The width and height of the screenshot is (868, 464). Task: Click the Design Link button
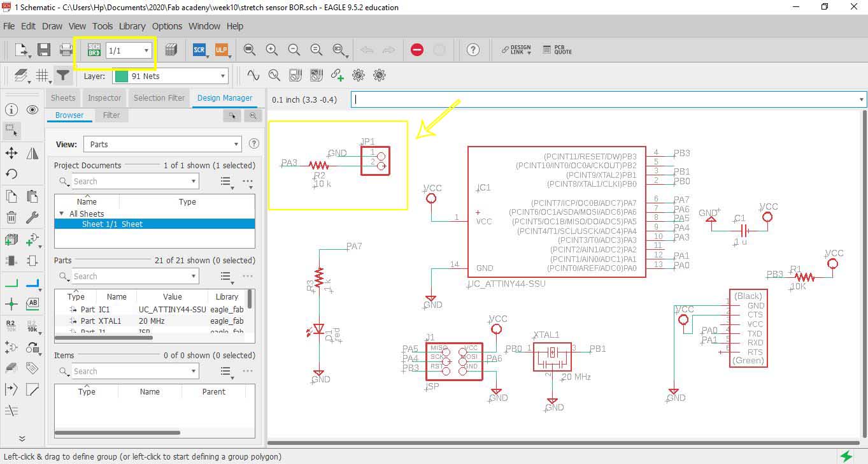[516, 50]
